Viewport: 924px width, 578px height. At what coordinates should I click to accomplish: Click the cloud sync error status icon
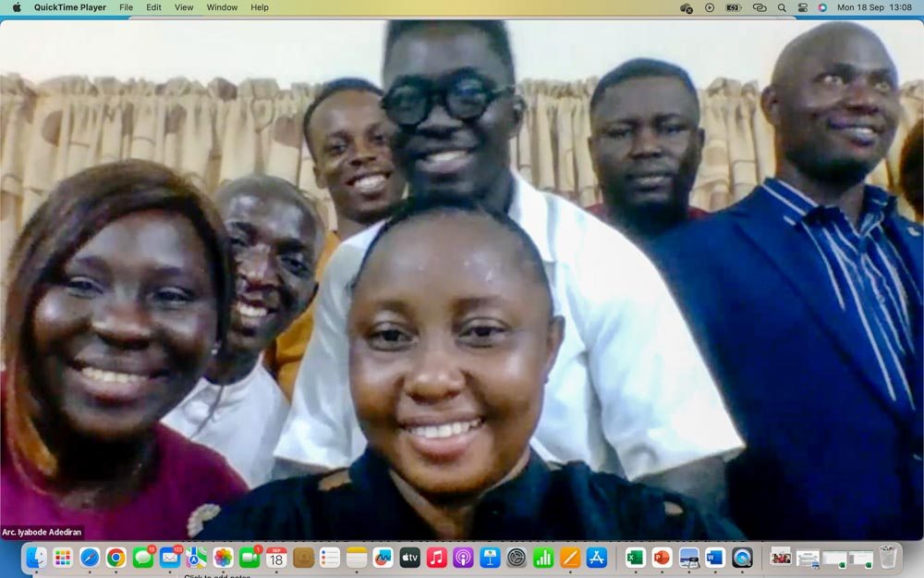click(686, 7)
